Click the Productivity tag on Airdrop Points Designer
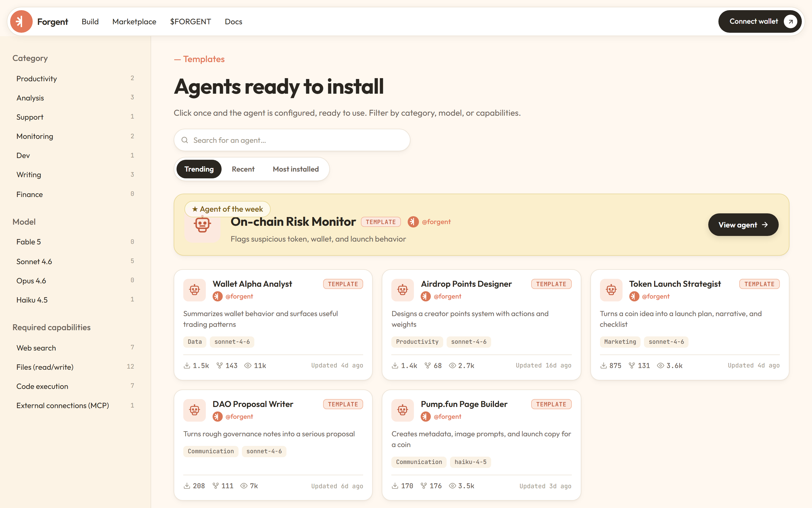This screenshot has width=812, height=508. 417,342
